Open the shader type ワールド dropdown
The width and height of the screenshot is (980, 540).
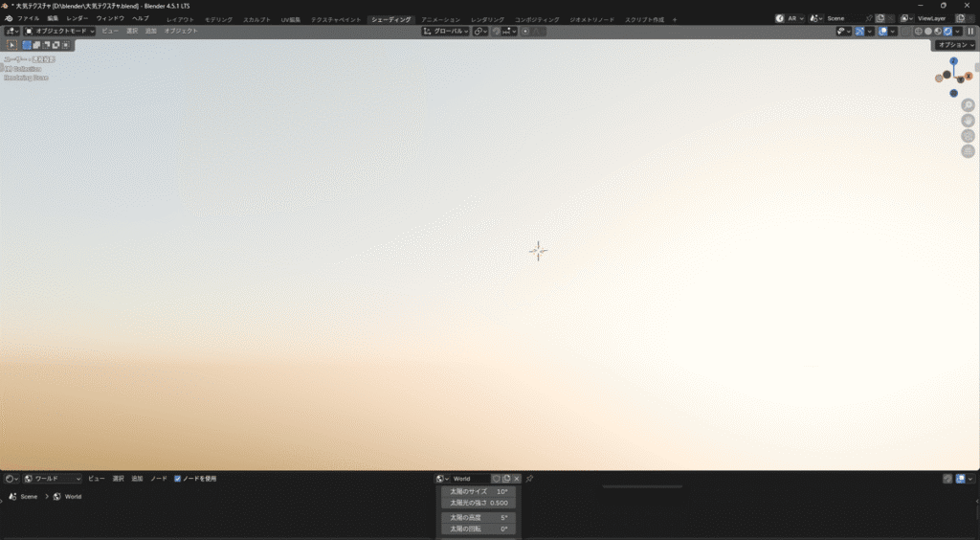coord(53,479)
